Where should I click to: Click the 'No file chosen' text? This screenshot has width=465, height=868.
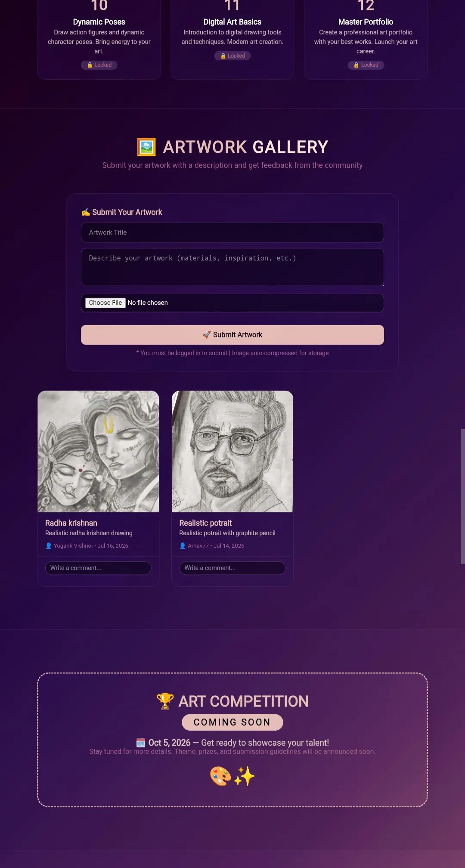pyautogui.click(x=148, y=303)
